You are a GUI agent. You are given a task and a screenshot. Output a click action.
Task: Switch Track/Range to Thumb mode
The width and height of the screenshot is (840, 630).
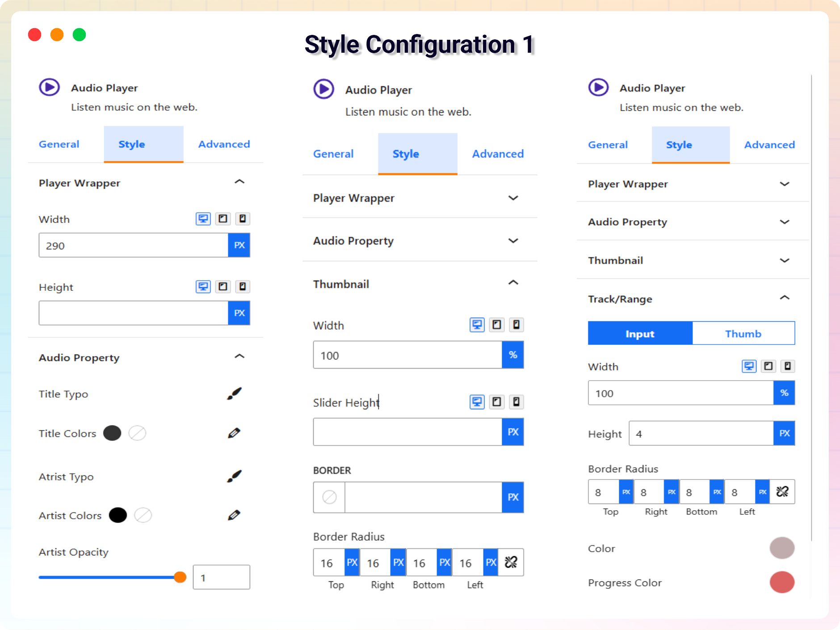coord(743,333)
